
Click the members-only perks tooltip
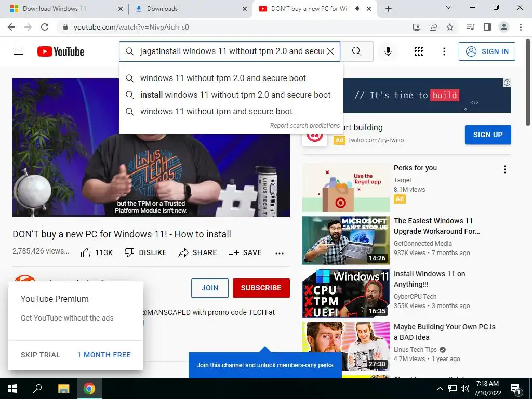(x=265, y=365)
